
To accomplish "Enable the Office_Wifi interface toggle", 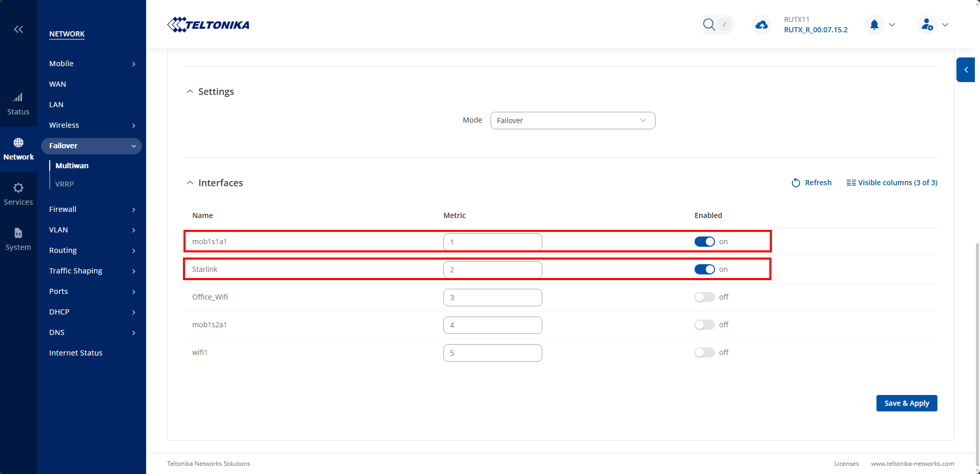I will (704, 297).
